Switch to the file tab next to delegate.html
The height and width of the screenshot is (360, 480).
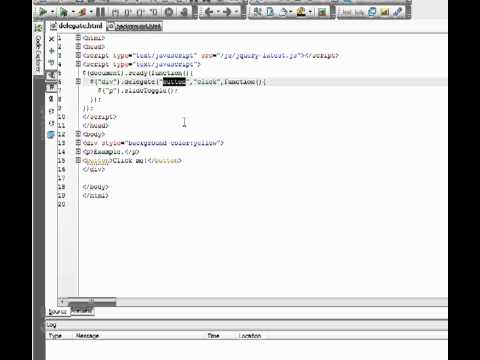135,27
